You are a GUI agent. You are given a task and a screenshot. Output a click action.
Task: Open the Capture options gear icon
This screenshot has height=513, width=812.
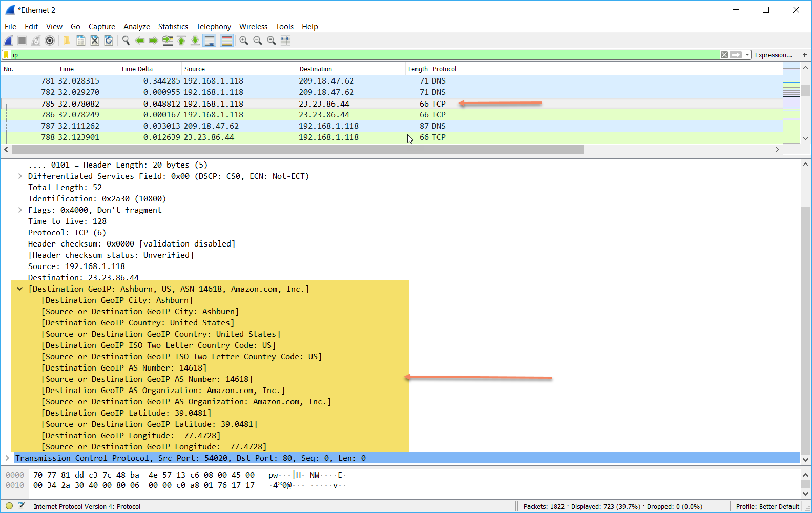[50, 40]
